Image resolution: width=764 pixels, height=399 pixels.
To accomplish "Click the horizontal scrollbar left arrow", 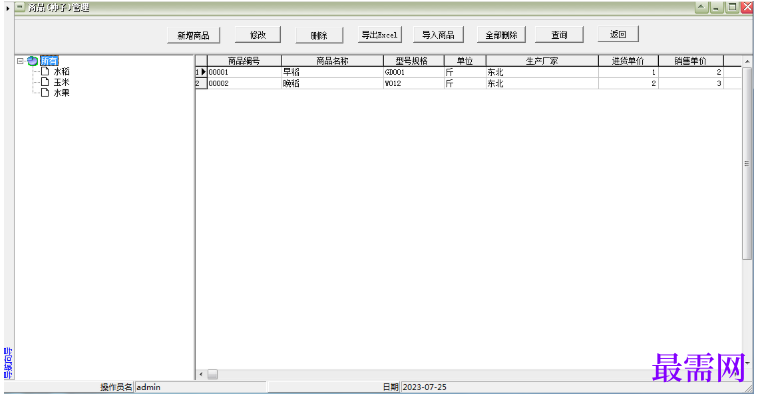I will point(201,374).
